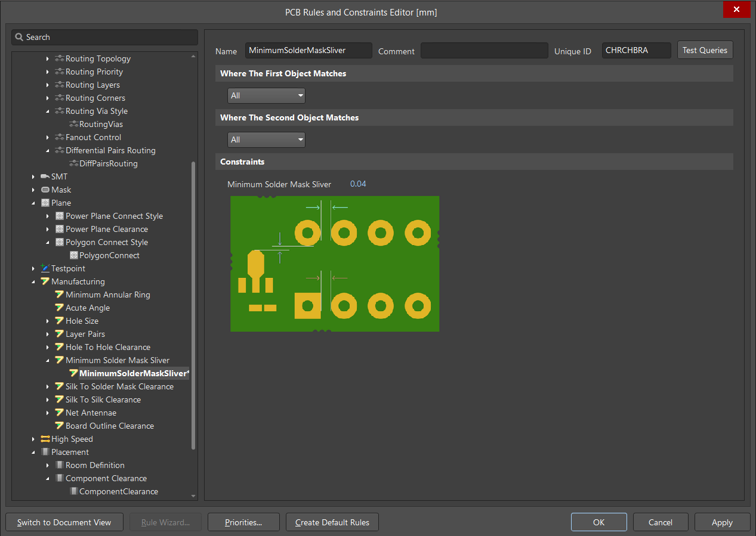This screenshot has height=536, width=756.
Task: Select the Manufacturing category icon
Action: (45, 281)
